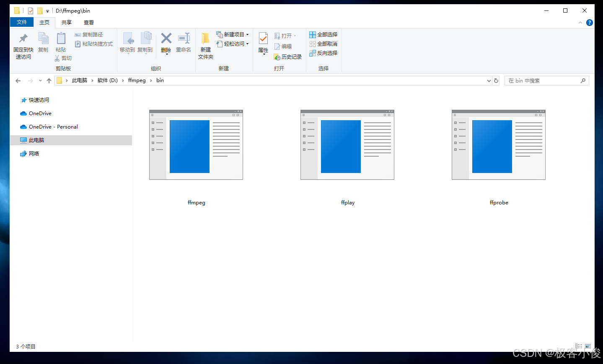Open the New item (新建项目) dropdown
Image resolution: width=603 pixels, height=364 pixels.
pos(232,35)
